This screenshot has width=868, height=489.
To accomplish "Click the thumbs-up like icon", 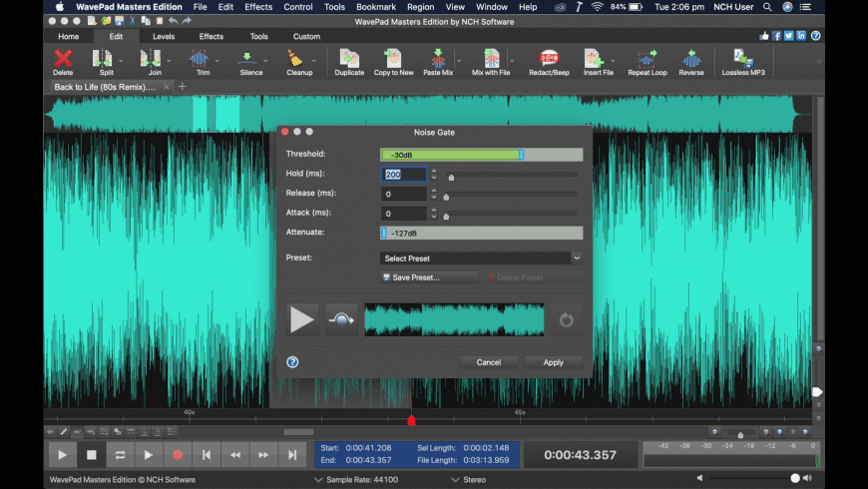I will pyautogui.click(x=764, y=36).
